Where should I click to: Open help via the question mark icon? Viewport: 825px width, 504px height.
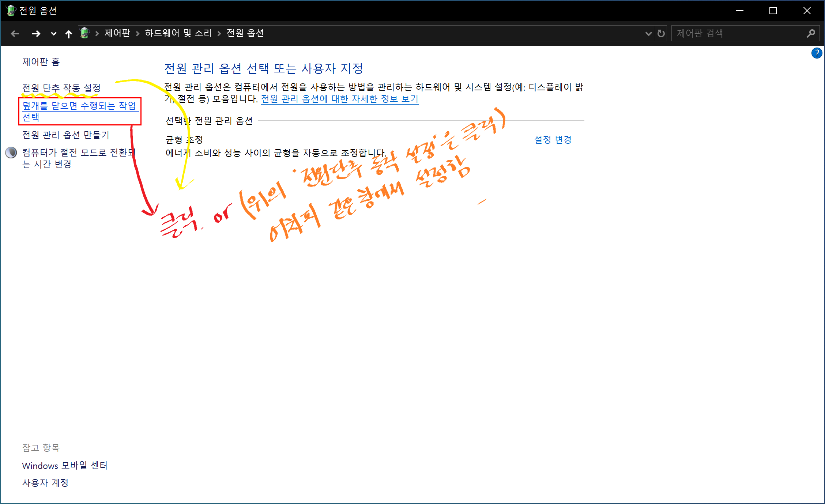point(817,53)
